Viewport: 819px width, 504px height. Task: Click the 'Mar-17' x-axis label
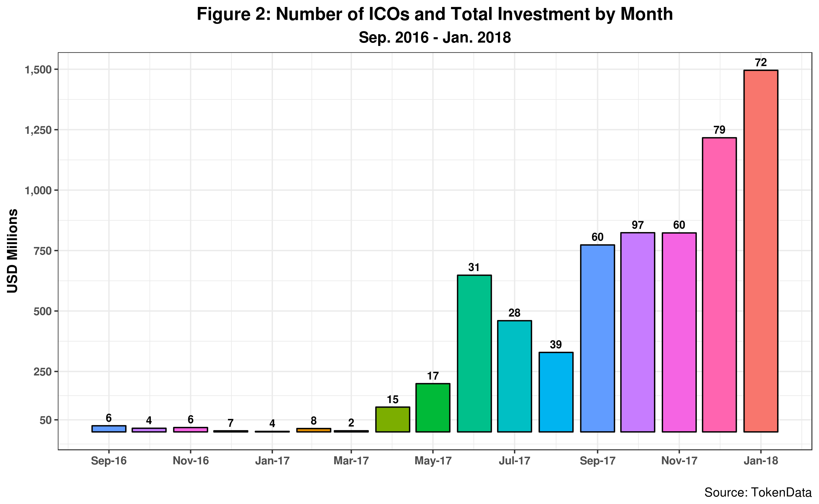351,461
